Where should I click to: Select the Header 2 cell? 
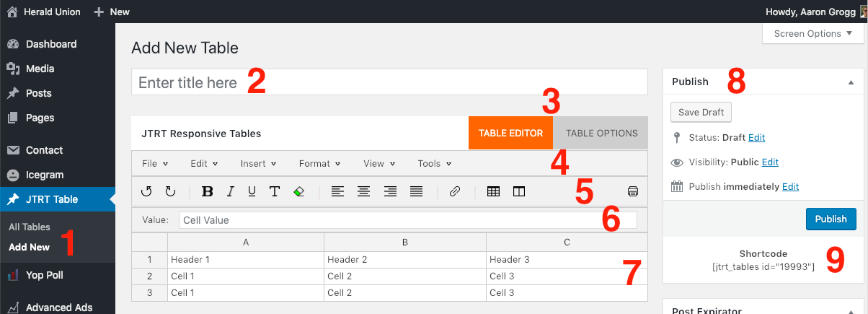[405, 259]
